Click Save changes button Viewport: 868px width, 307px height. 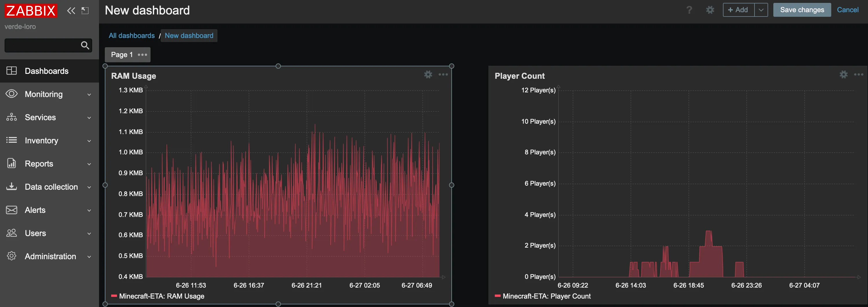(802, 10)
